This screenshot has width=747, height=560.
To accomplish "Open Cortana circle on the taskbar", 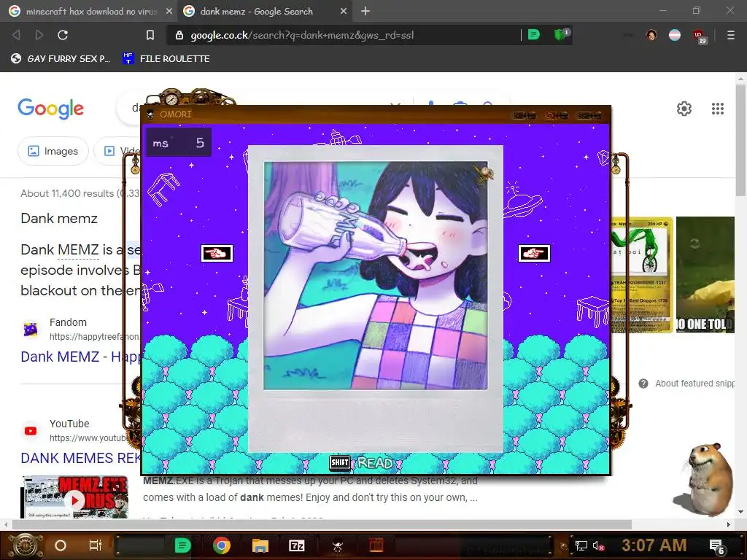I will [x=61, y=545].
